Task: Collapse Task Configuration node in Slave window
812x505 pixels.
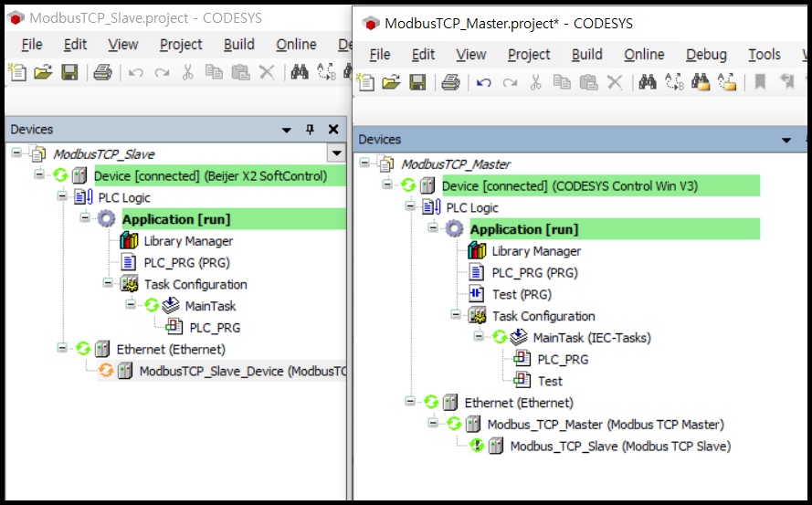Action: pyautogui.click(x=108, y=283)
